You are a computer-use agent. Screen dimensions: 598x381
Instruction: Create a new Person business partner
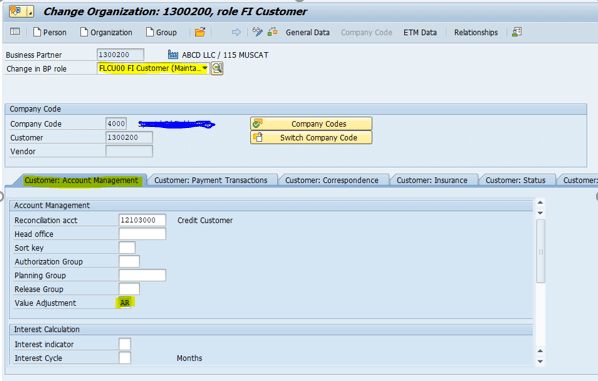pyautogui.click(x=50, y=32)
